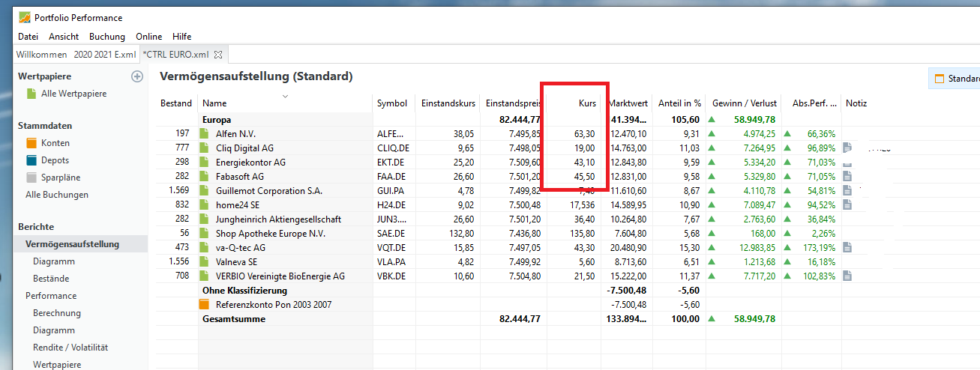
Task: Click the grey Sparpläne icon
Action: click(x=31, y=178)
